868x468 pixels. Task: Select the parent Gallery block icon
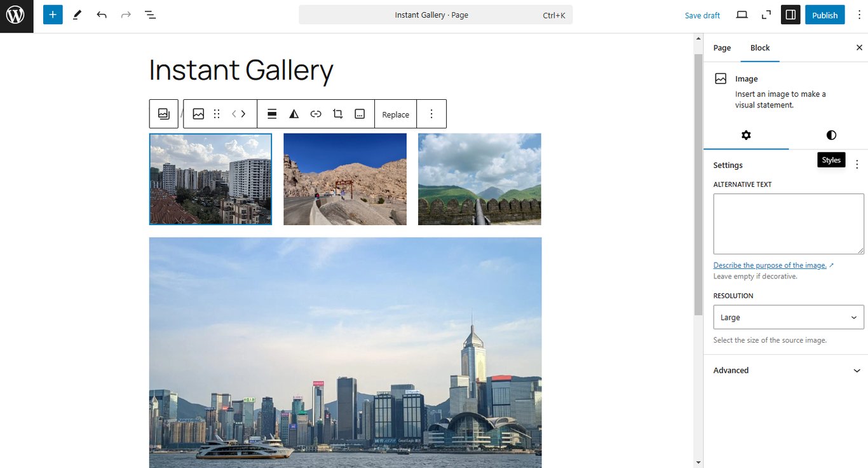tap(163, 114)
